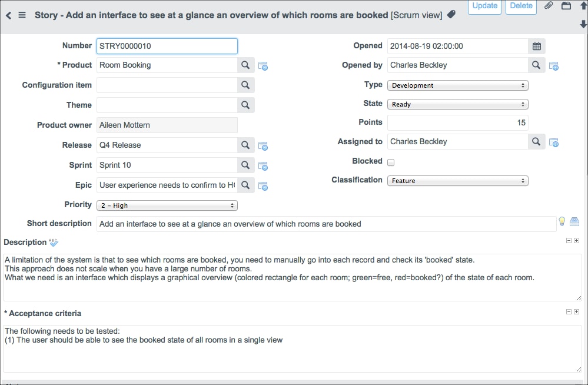Screen dimensions: 588x385
Task: Click the lightbulb suggestion icon by Short description
Action: pyautogui.click(x=562, y=221)
